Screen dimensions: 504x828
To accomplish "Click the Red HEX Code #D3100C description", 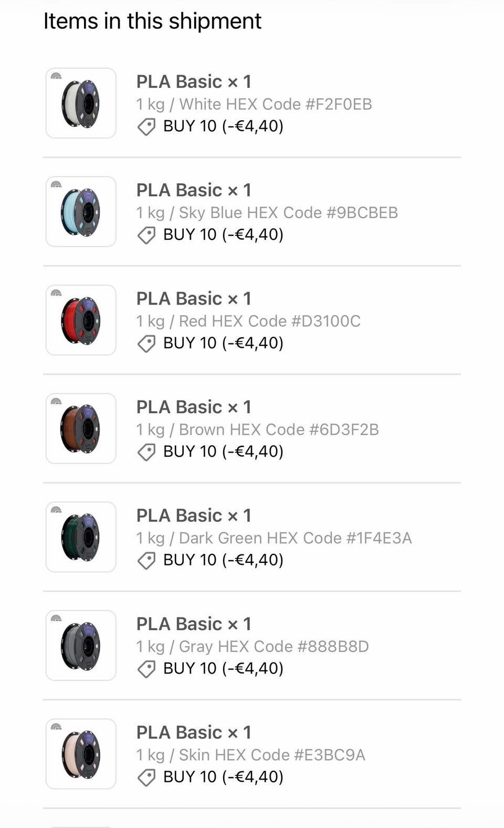I will pyautogui.click(x=269, y=321).
